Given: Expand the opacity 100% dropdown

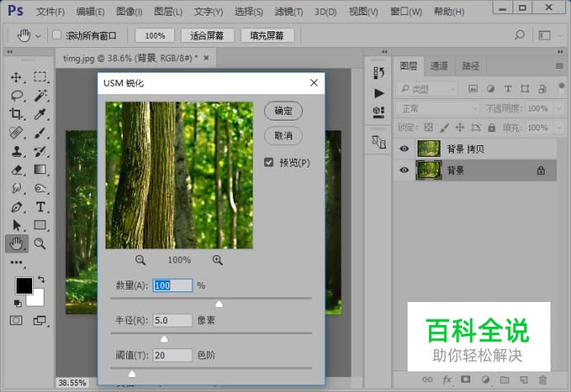Looking at the screenshot, I should (x=559, y=109).
